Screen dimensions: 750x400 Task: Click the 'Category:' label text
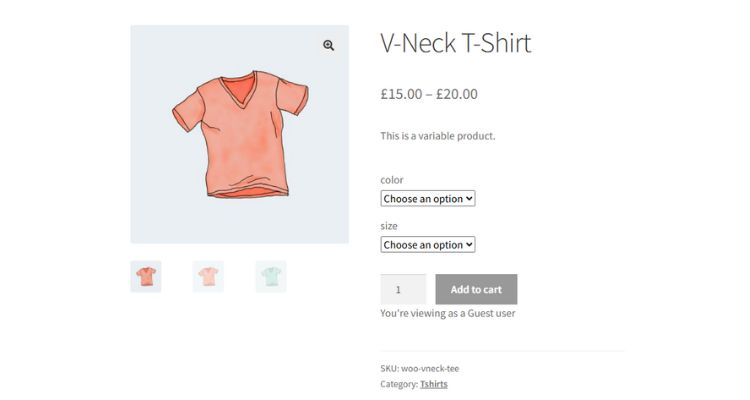[398, 384]
